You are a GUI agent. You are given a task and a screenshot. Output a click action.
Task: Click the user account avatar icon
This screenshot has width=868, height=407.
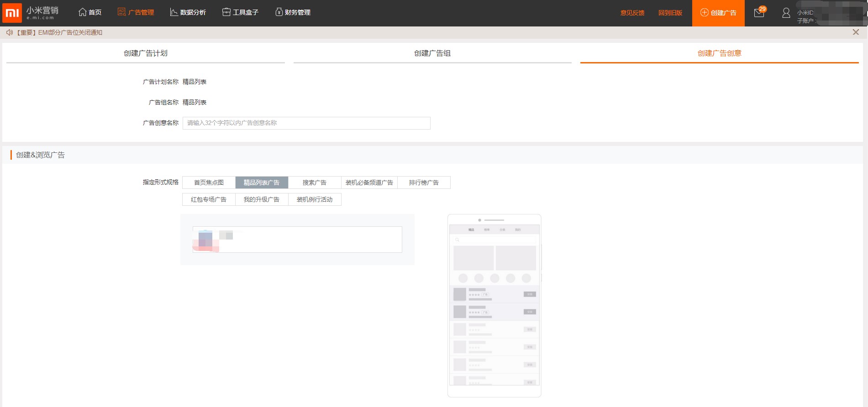786,13
